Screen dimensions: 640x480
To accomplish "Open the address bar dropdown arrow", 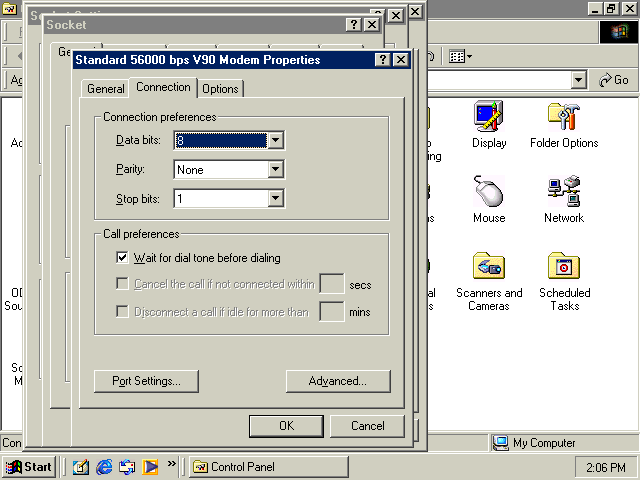I will [x=578, y=80].
